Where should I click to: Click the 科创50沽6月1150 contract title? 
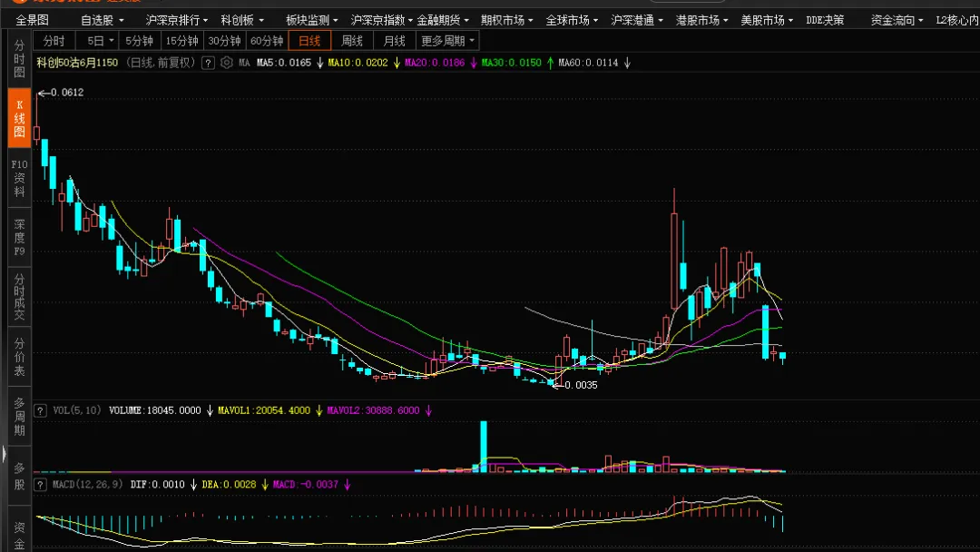pos(77,63)
